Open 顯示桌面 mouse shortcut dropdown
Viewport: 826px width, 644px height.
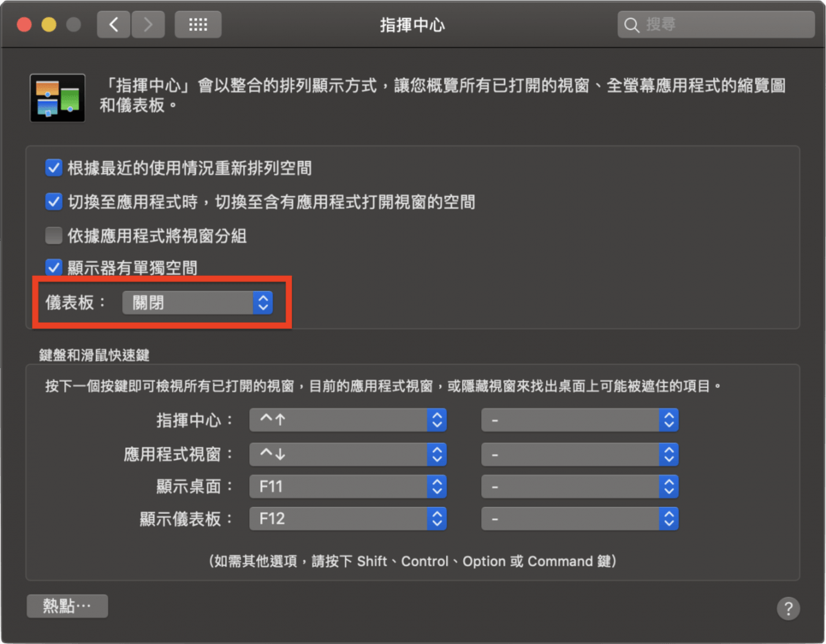(x=580, y=486)
